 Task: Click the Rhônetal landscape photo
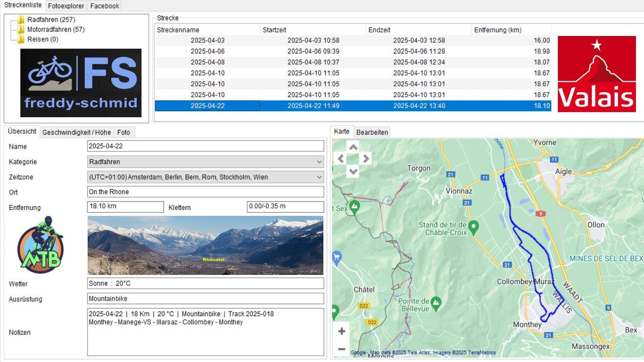click(x=205, y=245)
